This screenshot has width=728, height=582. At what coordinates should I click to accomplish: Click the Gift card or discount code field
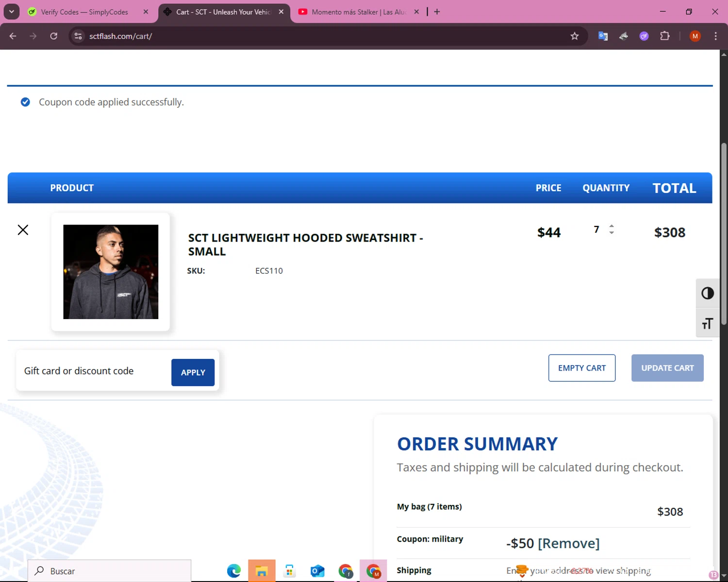click(x=93, y=371)
